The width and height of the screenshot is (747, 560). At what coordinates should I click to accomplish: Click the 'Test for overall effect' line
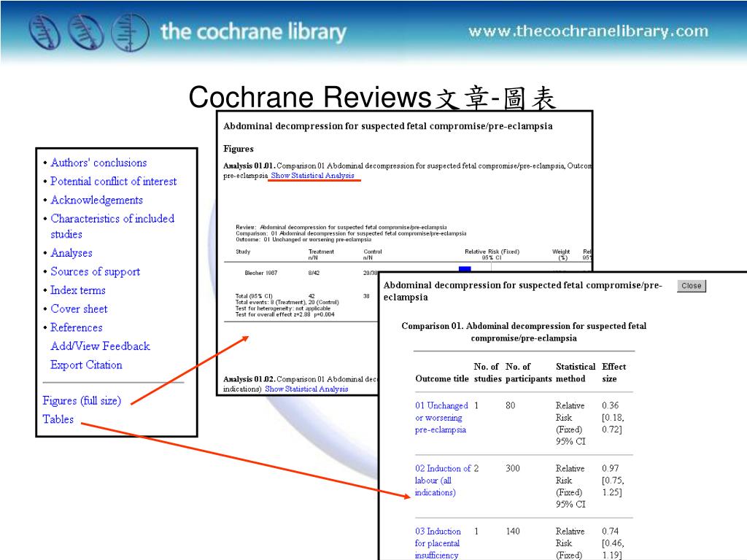(285, 314)
